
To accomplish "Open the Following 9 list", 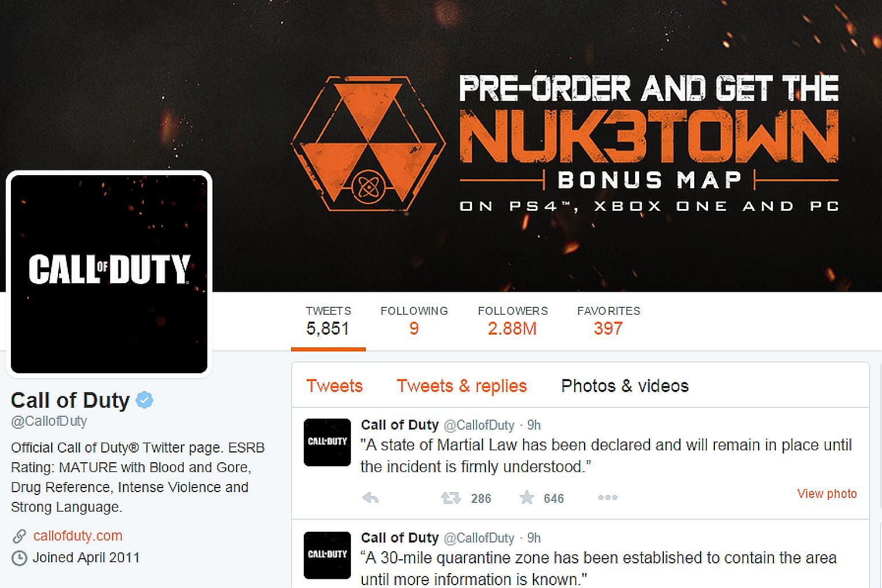I will (414, 320).
